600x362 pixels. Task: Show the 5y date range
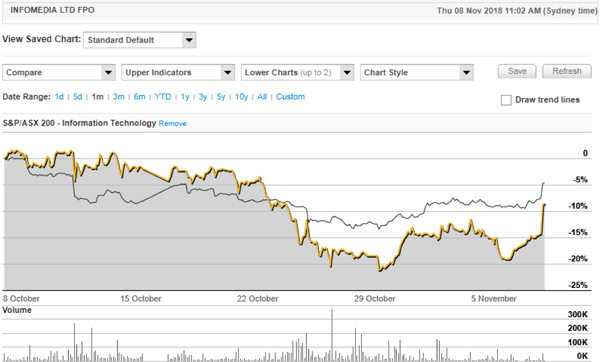[x=221, y=97]
